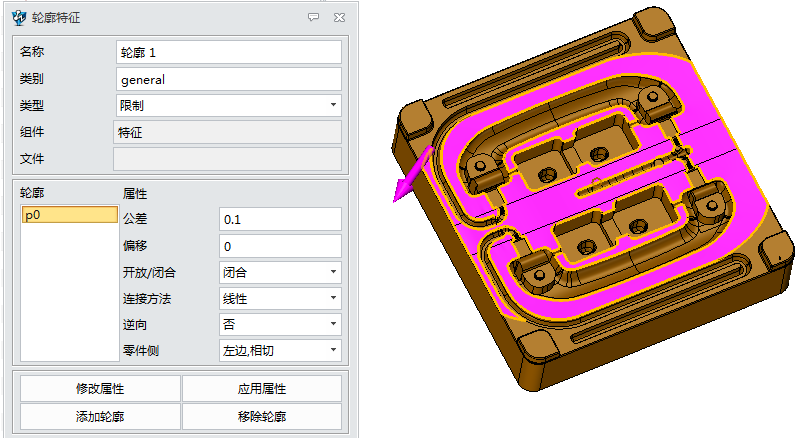
Task: Open the 逆向 dropdown set to 否
Action: (x=280, y=324)
